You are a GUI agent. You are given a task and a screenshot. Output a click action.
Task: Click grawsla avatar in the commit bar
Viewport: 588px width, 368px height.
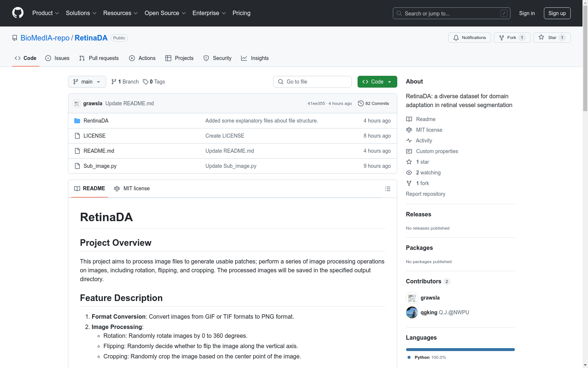[x=77, y=103]
